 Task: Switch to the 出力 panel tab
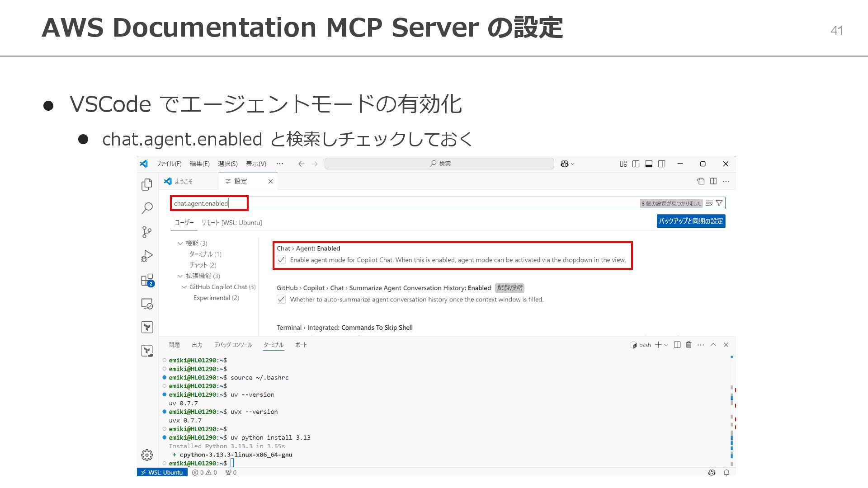pos(197,345)
